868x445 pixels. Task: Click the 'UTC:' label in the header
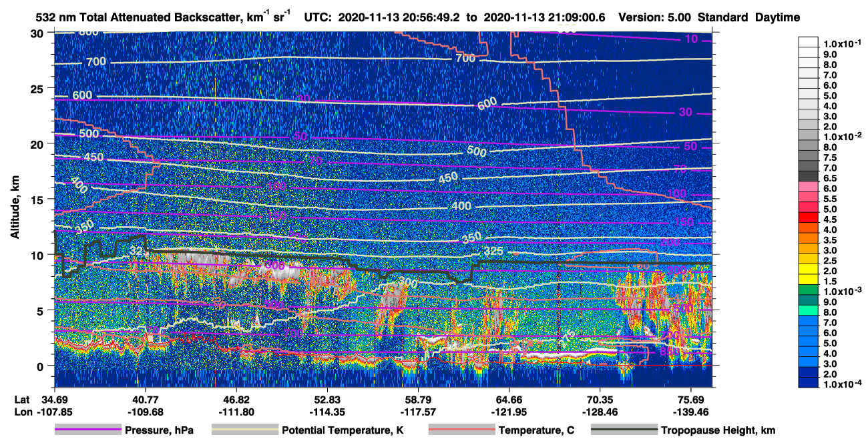point(316,18)
